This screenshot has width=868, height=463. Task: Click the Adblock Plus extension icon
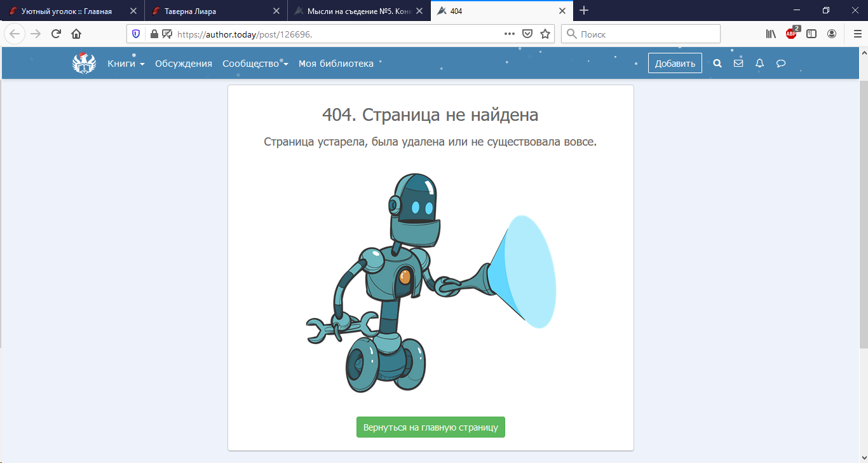pos(791,34)
